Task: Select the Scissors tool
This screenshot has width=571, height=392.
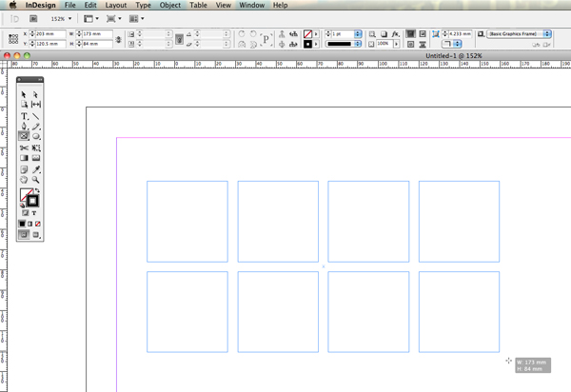Action: 24,147
